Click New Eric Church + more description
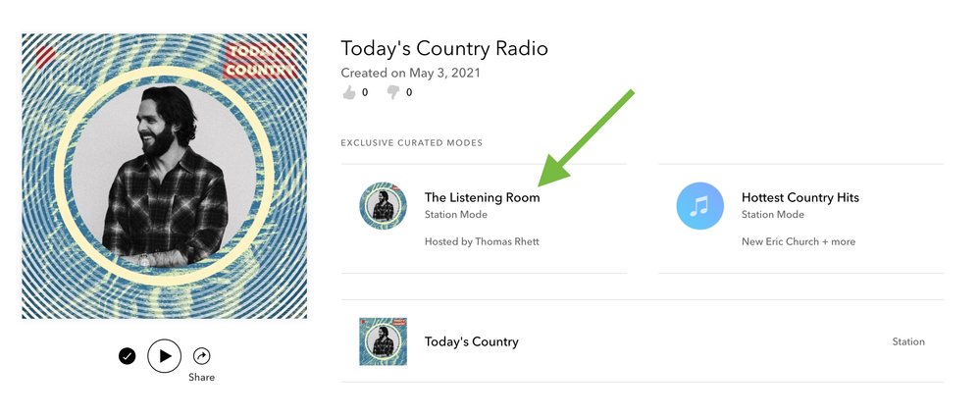 coord(798,241)
